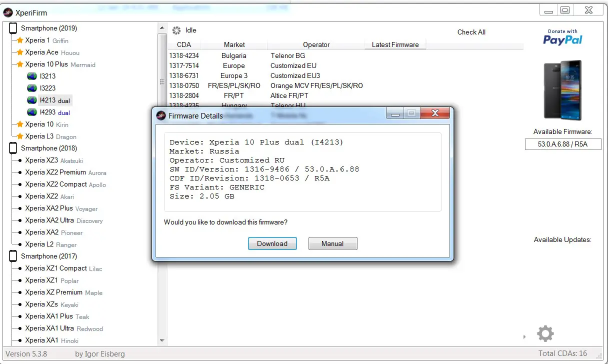Select Xperia XZ Premium Maple
The width and height of the screenshot is (608, 364).
click(63, 292)
